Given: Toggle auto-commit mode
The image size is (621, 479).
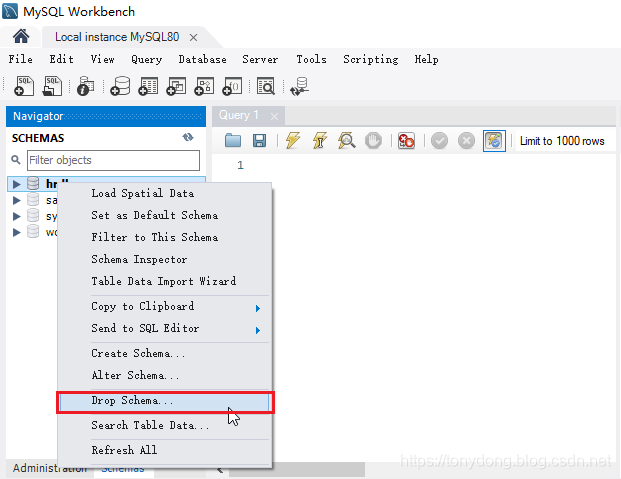Looking at the screenshot, I should 494,141.
